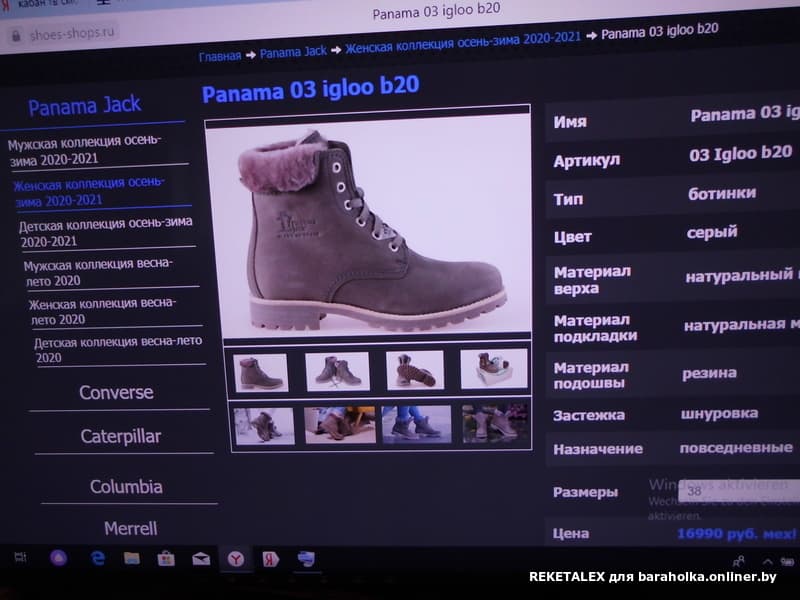Select lifestyle thumbnail with orange background

click(x=340, y=424)
